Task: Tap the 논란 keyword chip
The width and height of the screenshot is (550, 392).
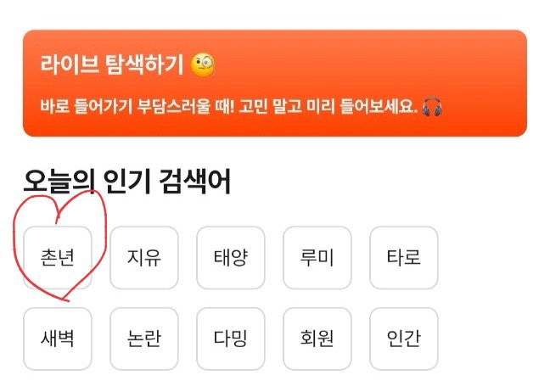Action: point(144,339)
